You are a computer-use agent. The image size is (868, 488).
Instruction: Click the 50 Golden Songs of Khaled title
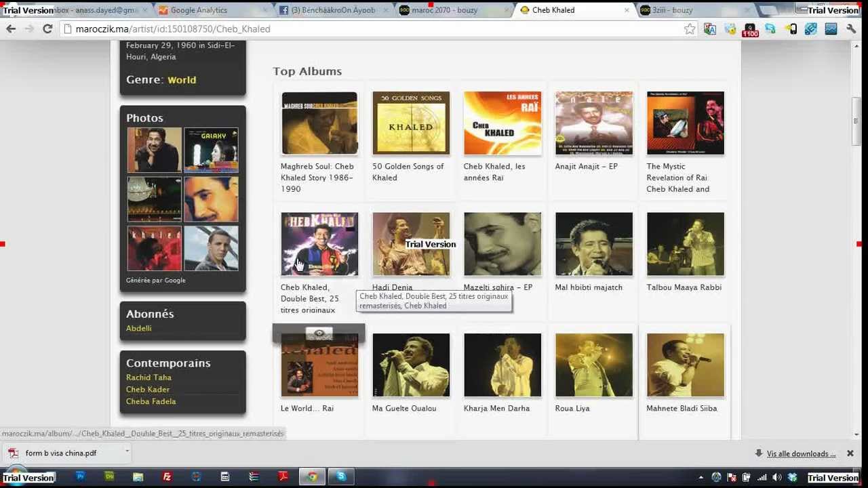pos(408,172)
